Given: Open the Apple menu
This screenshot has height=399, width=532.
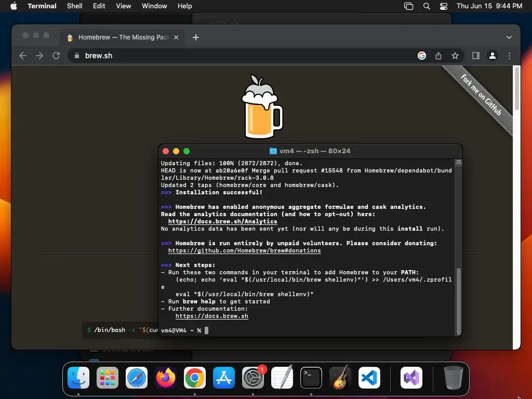Looking at the screenshot, I should pos(14,6).
